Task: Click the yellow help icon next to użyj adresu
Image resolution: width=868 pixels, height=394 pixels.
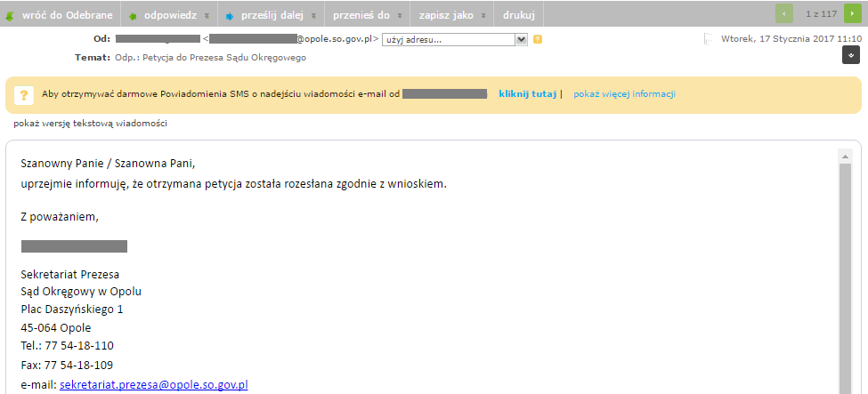Action: click(x=537, y=39)
